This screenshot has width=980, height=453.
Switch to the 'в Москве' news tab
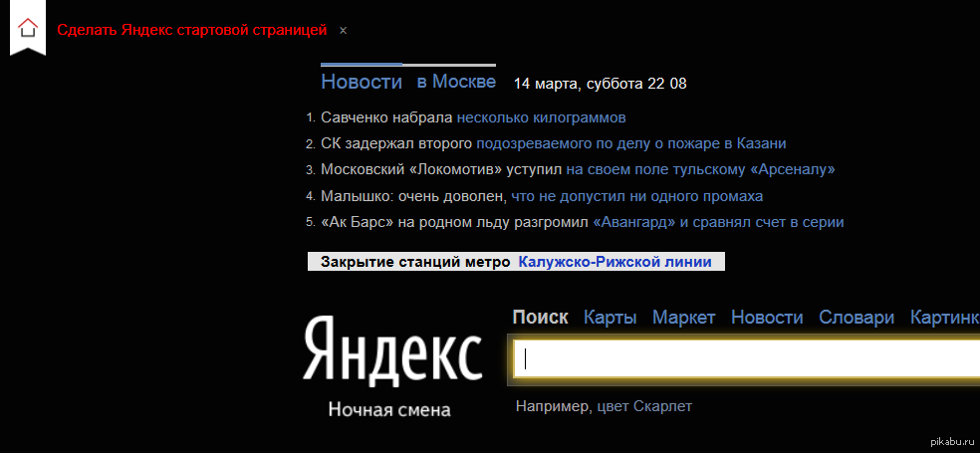pos(456,82)
